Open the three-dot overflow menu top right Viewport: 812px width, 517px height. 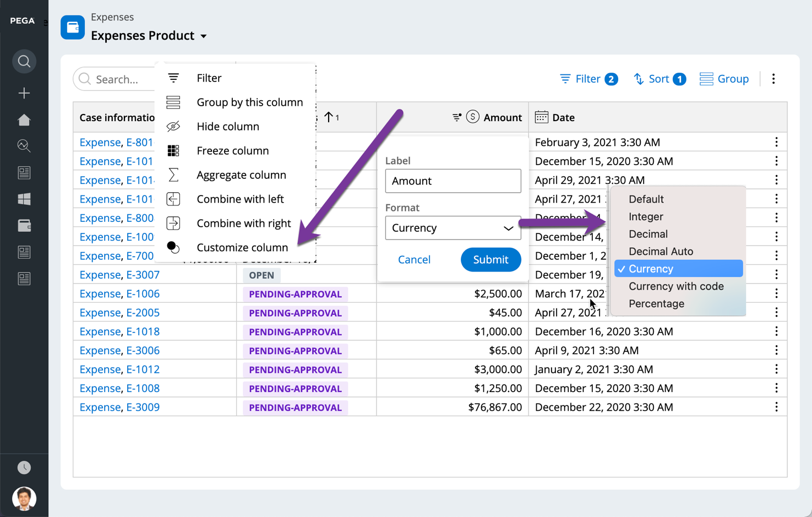(x=773, y=79)
